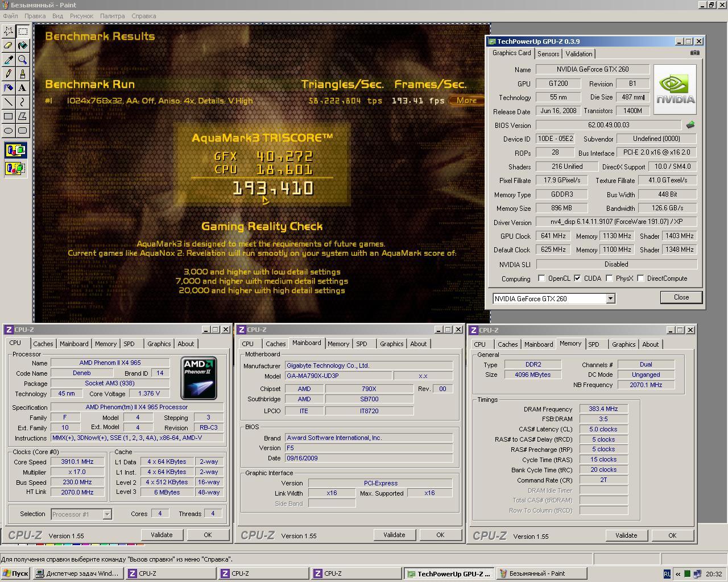
Task: Select the rectangular Select tool in Paint
Action: 23,31
